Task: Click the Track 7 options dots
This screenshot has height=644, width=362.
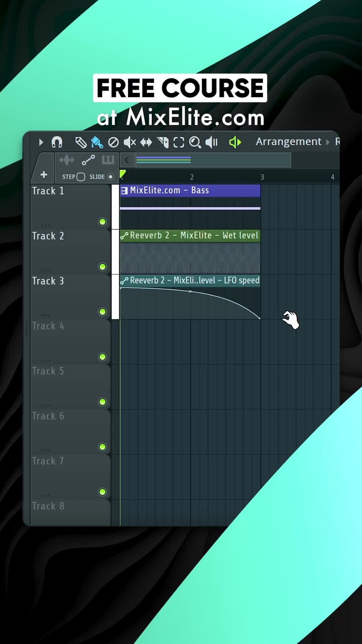Action: tap(46, 495)
